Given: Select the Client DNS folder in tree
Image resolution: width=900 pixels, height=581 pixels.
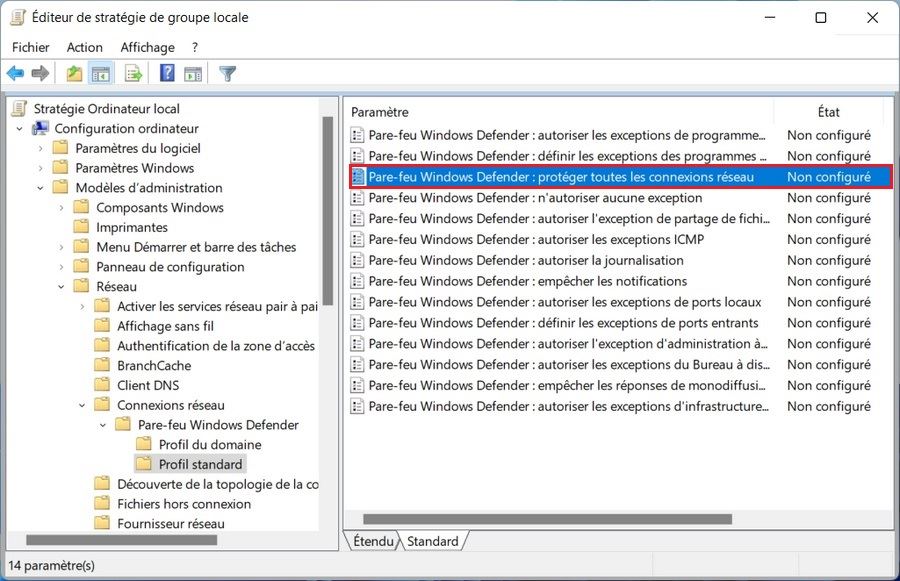Looking at the screenshot, I should 148,385.
